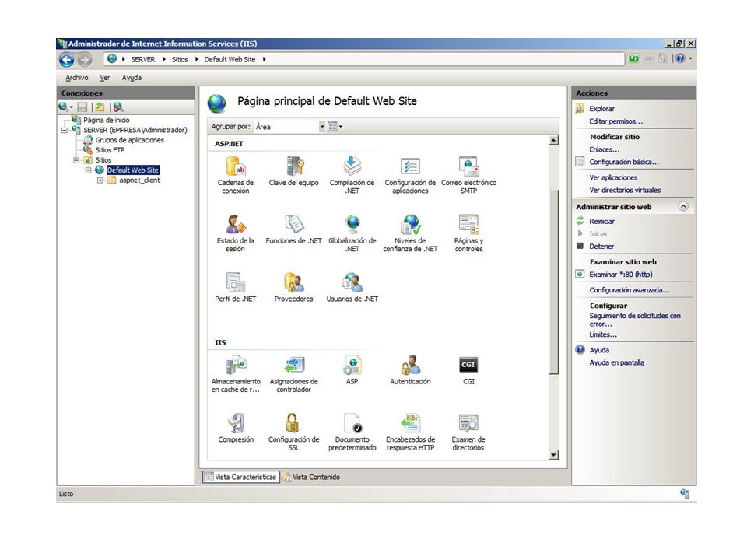Switch to Vista Características tab

240,477
